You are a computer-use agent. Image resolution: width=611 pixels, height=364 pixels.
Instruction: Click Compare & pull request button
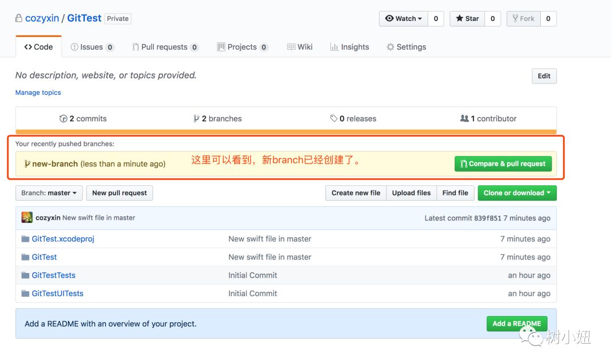click(x=503, y=163)
